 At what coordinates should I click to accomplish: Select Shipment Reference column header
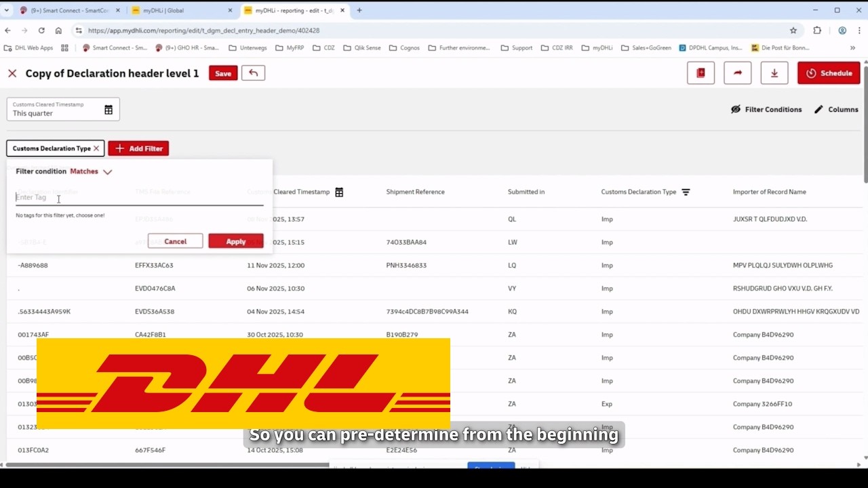pos(415,192)
